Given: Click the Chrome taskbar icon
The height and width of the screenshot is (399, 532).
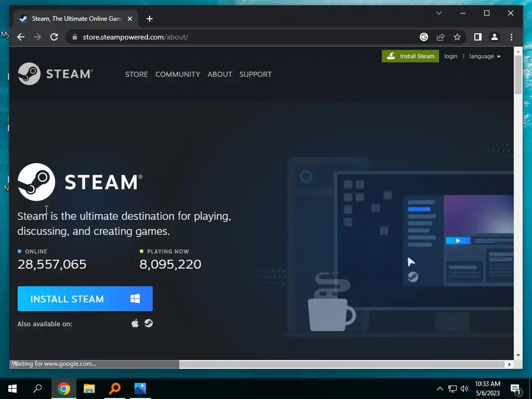Looking at the screenshot, I should click(64, 389).
